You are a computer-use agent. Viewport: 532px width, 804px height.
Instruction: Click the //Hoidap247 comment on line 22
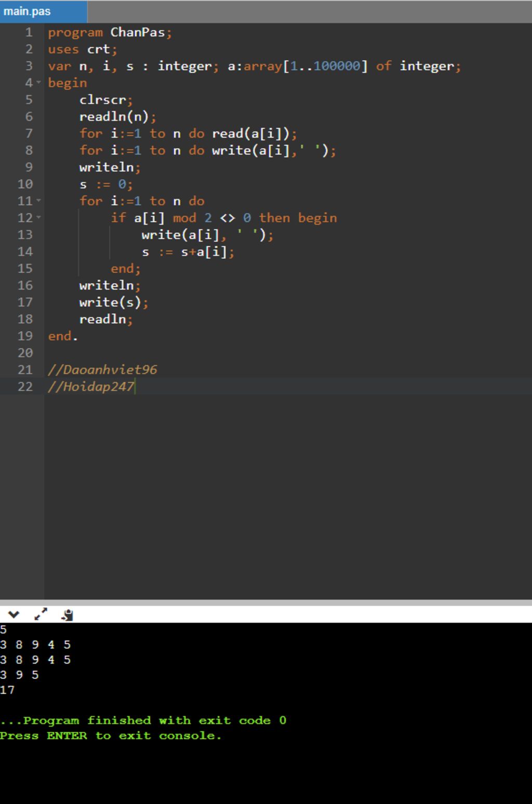coord(91,387)
